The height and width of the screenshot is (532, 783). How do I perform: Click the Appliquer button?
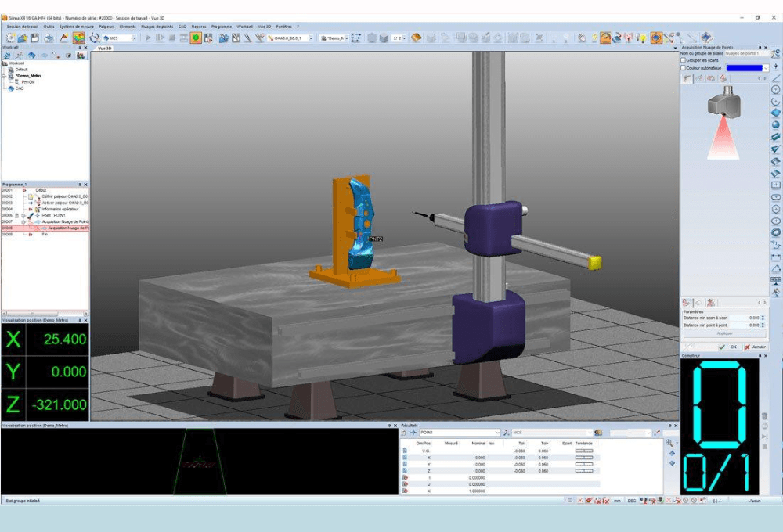[x=724, y=333]
